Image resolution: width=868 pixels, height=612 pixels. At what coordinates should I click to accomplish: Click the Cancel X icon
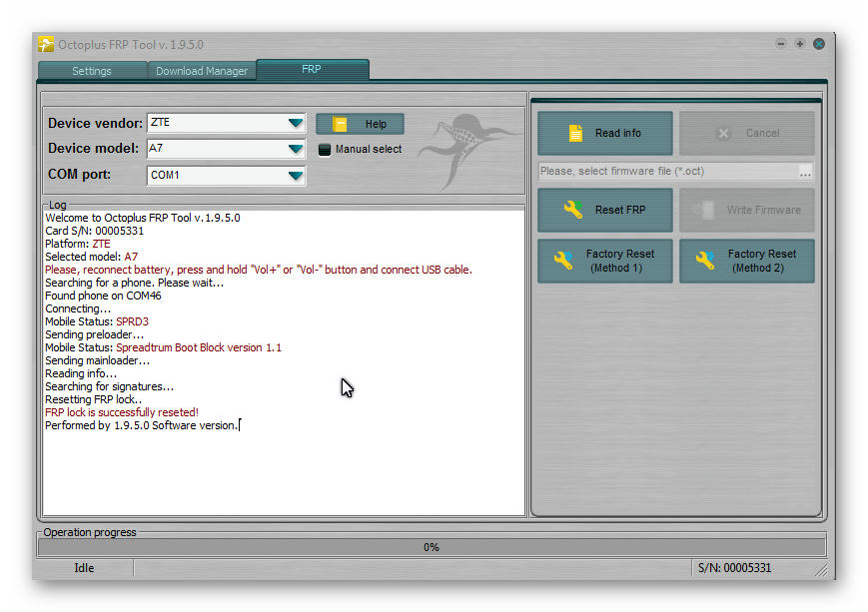(723, 134)
